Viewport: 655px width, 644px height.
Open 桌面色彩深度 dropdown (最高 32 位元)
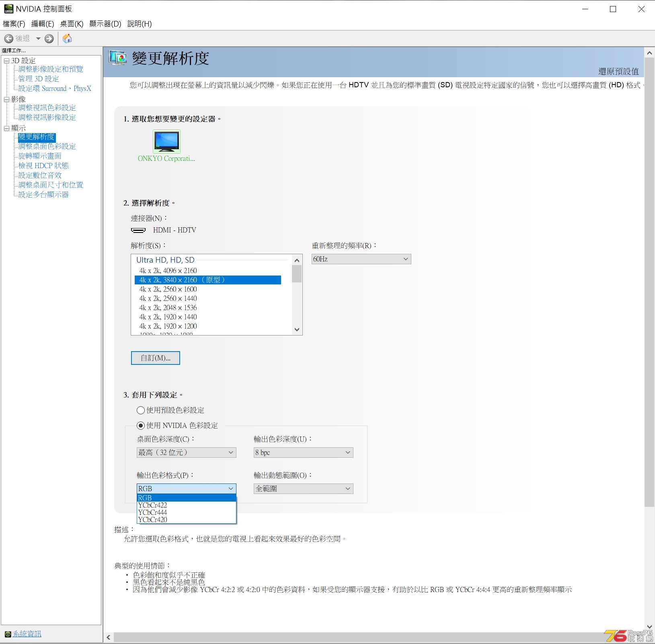(x=187, y=453)
